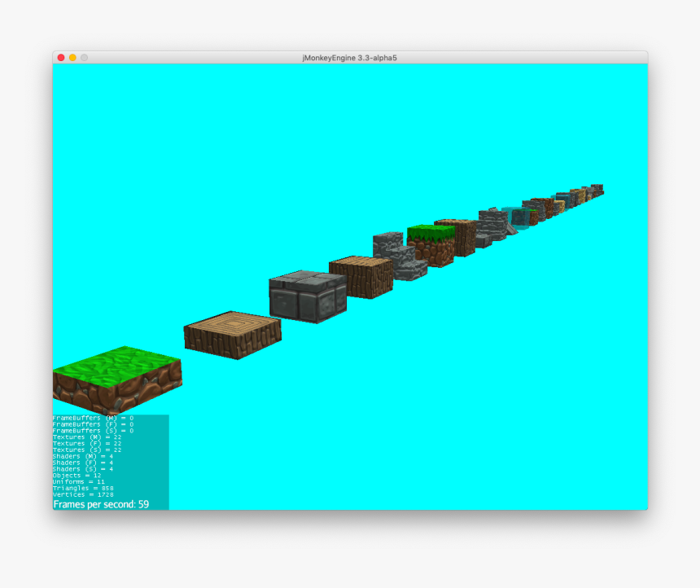Click the dark stone brick block
700x588 pixels.
pyautogui.click(x=308, y=296)
